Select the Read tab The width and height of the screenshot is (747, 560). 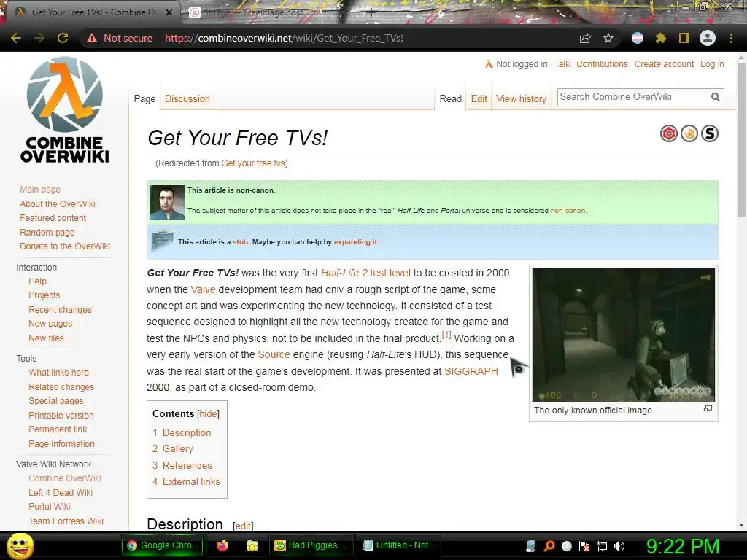point(451,98)
